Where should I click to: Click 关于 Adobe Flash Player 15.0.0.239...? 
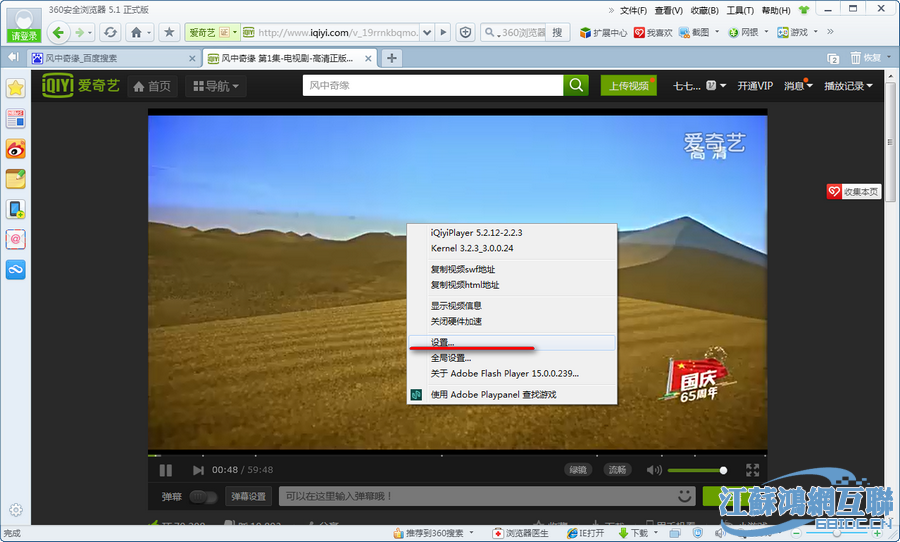click(511, 374)
